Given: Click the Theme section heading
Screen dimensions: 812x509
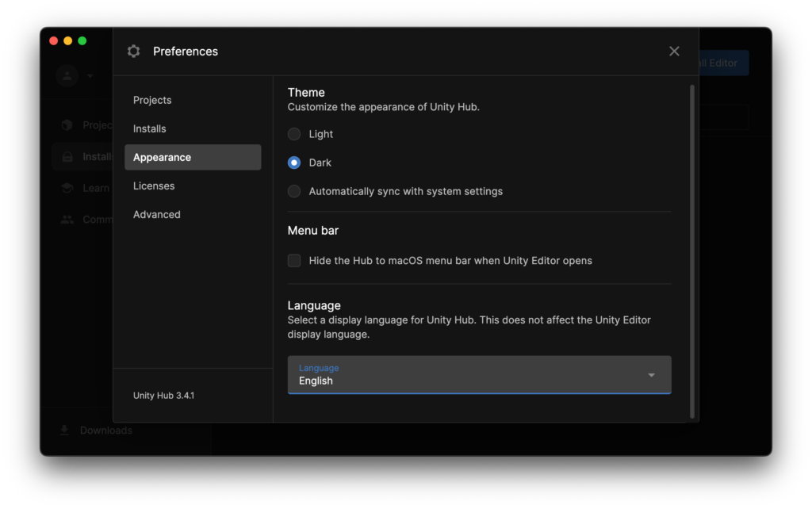Looking at the screenshot, I should click(x=306, y=93).
